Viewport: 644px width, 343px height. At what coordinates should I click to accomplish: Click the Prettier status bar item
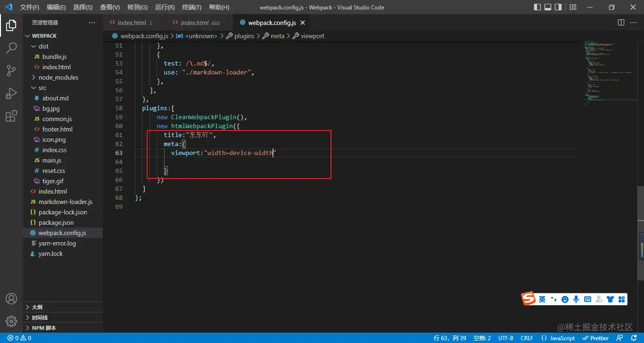pyautogui.click(x=596, y=338)
